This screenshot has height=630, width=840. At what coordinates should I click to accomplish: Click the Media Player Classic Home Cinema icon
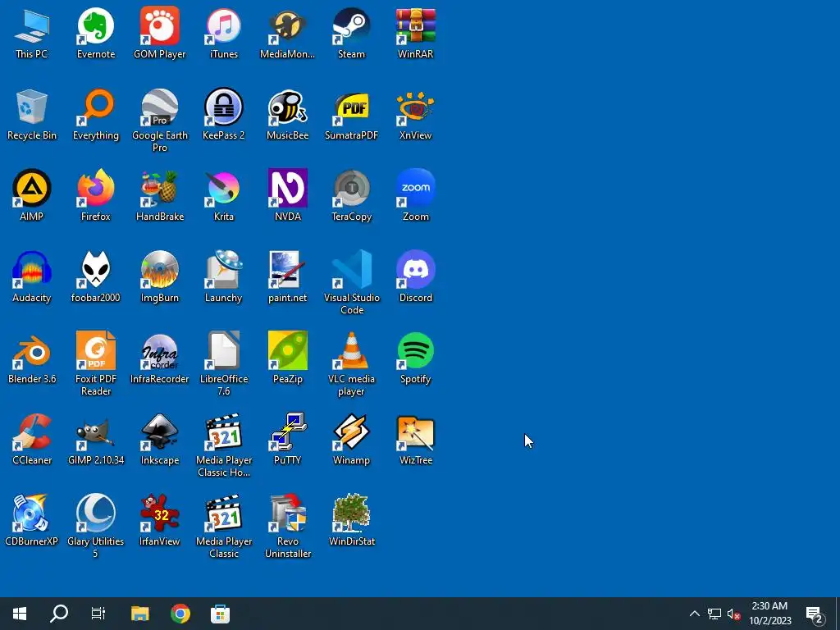(x=223, y=431)
